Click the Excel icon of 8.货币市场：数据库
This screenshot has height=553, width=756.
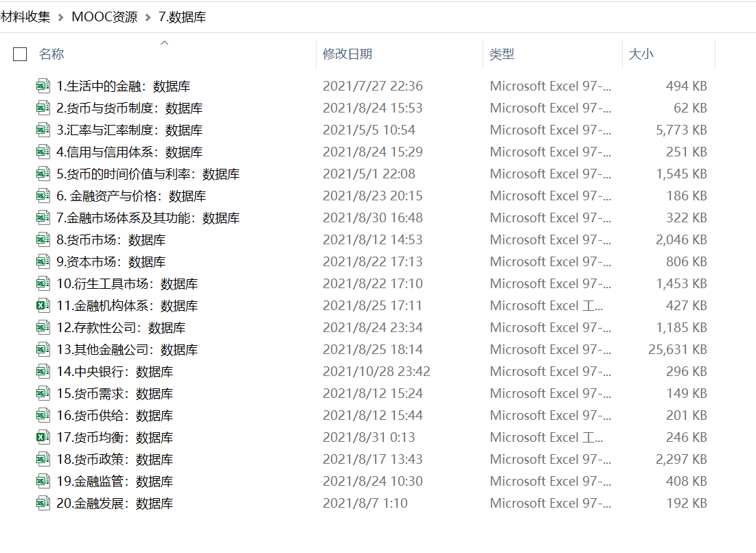point(43,240)
